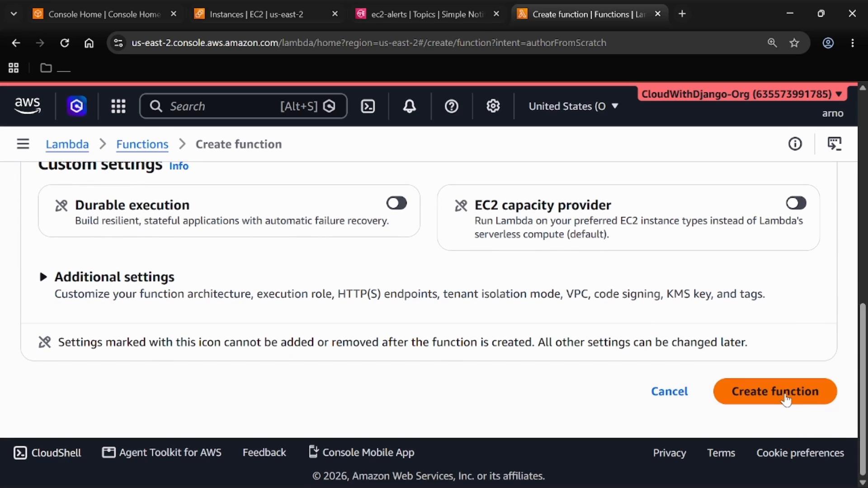View site information in address bar
868x488 pixels.
(118, 43)
